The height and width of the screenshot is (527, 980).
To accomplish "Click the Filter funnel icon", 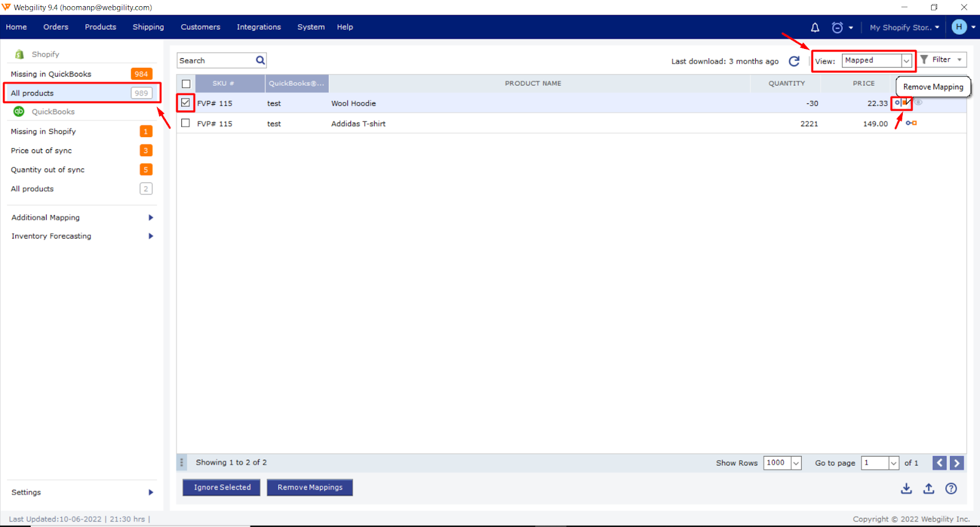I will coord(924,59).
